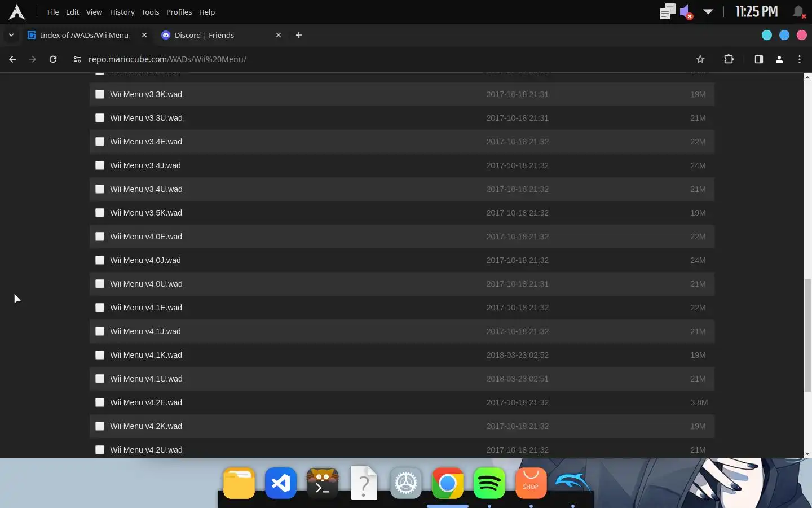Screen dimensions: 812x508
Task: Open the Help menu
Action: (207, 12)
